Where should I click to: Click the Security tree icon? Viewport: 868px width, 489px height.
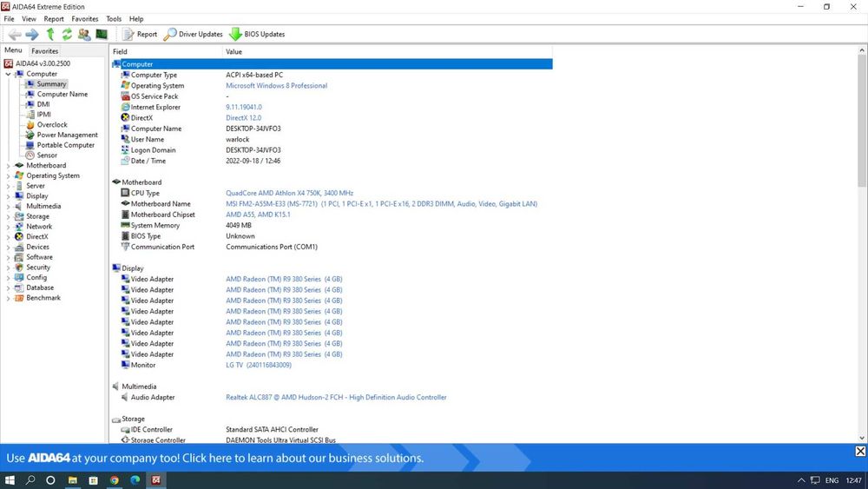(x=19, y=267)
